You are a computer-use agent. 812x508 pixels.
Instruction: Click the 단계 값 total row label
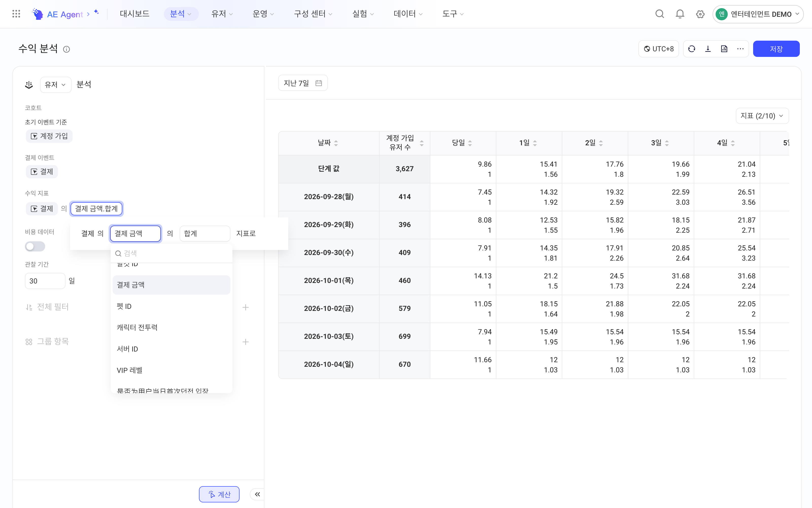coord(329,169)
